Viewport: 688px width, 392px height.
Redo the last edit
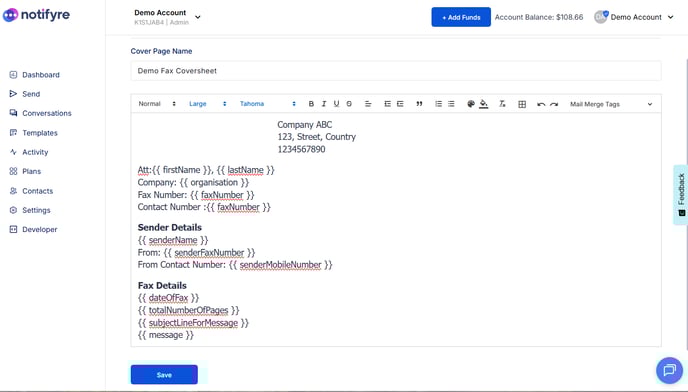point(554,104)
